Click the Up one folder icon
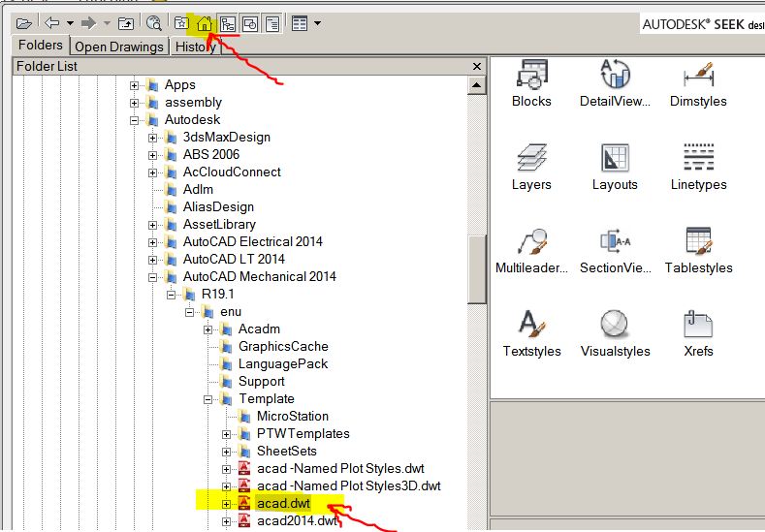 click(126, 23)
